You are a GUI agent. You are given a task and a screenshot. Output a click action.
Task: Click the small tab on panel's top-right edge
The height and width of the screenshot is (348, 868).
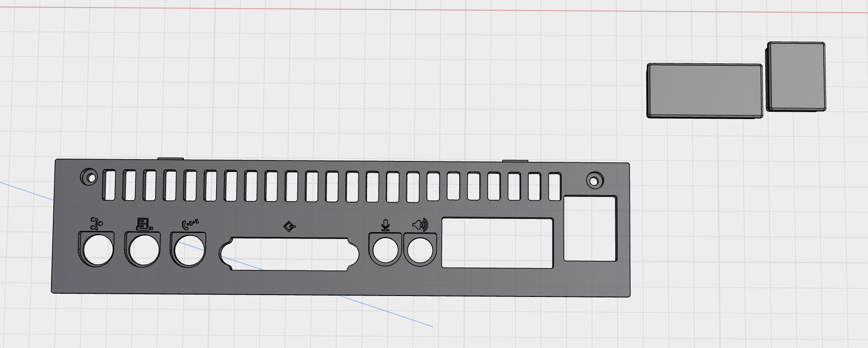tap(515, 161)
